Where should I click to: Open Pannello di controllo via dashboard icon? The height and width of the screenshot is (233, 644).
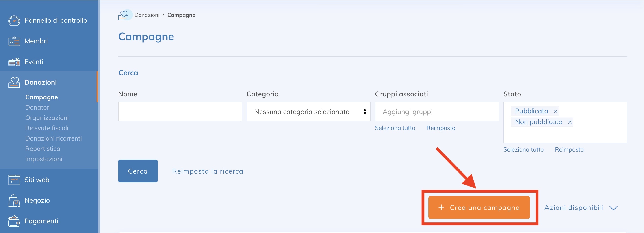14,21
